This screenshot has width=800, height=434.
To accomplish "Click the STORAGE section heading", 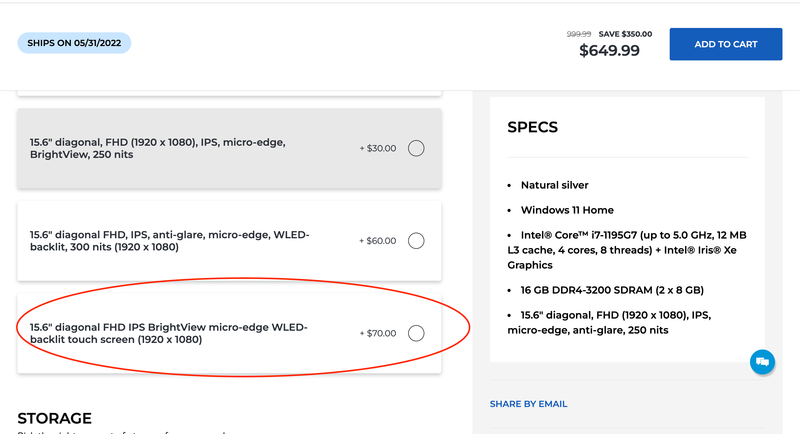I will point(55,418).
